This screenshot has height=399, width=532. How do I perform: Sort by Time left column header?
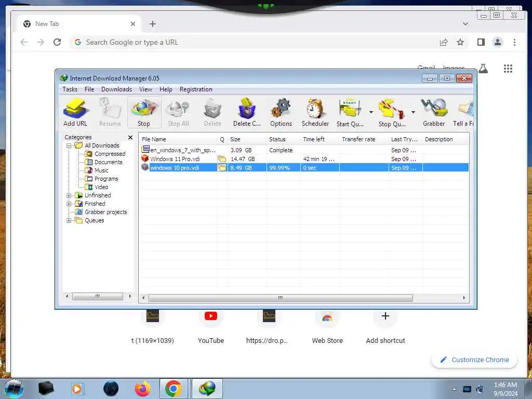(x=320, y=139)
